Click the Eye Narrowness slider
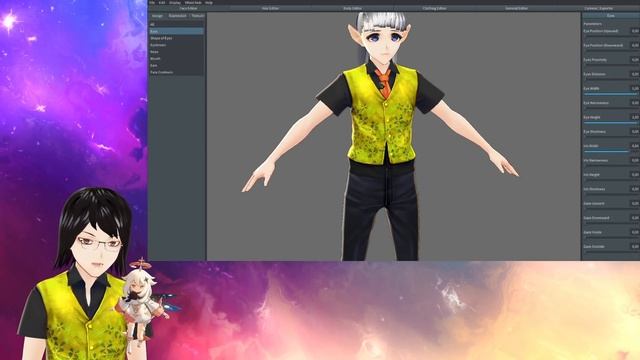The height and width of the screenshot is (360, 640). pos(611,108)
